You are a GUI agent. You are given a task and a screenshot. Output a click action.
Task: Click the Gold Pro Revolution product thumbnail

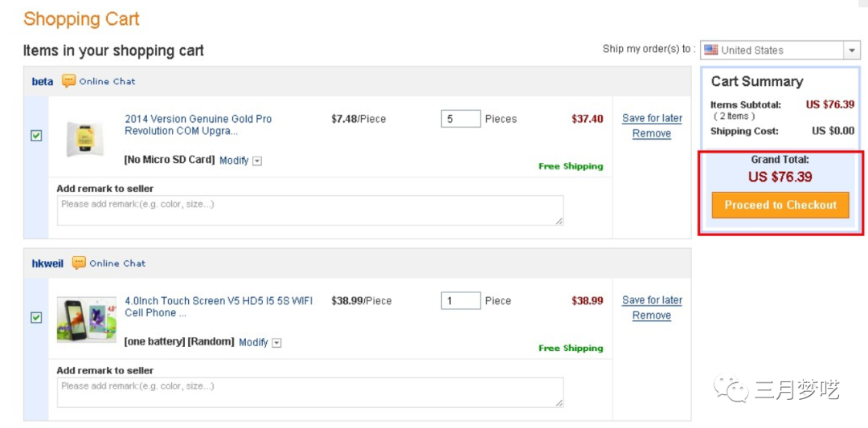point(85,139)
